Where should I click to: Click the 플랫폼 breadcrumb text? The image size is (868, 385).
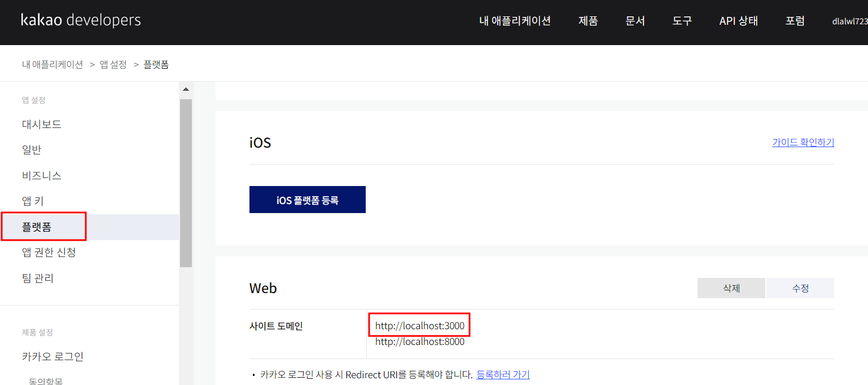tap(156, 64)
